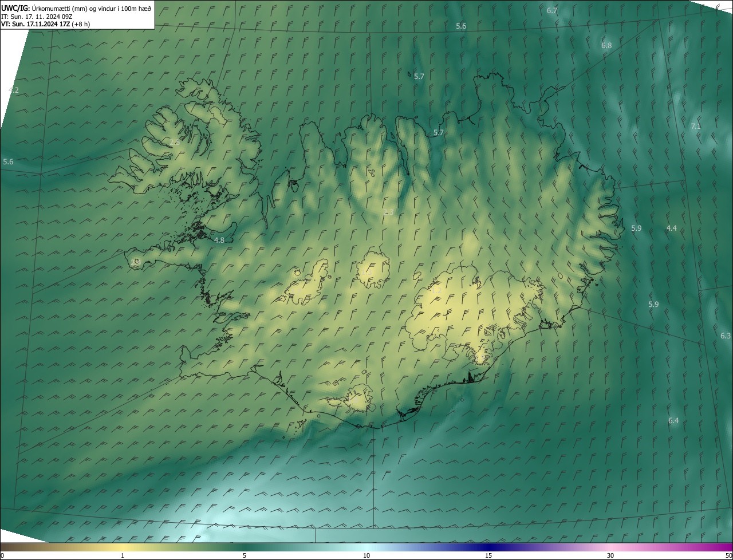Click the colorbar tick label 0
Image resolution: width=733 pixels, height=560 pixels.
click(2, 555)
